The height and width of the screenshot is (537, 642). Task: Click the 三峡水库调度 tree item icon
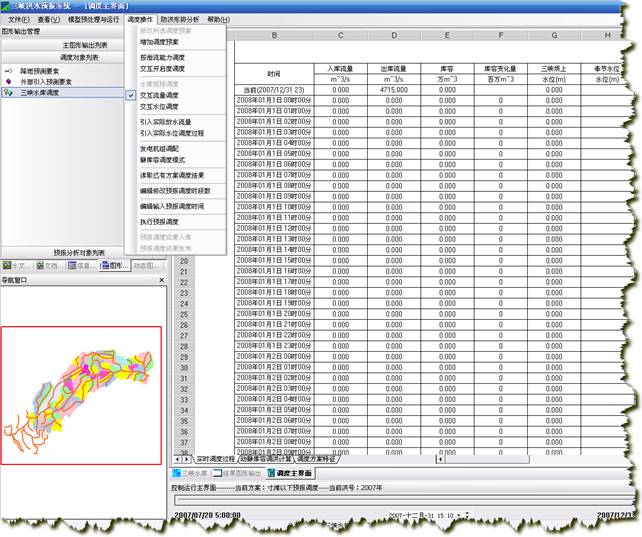[9, 91]
